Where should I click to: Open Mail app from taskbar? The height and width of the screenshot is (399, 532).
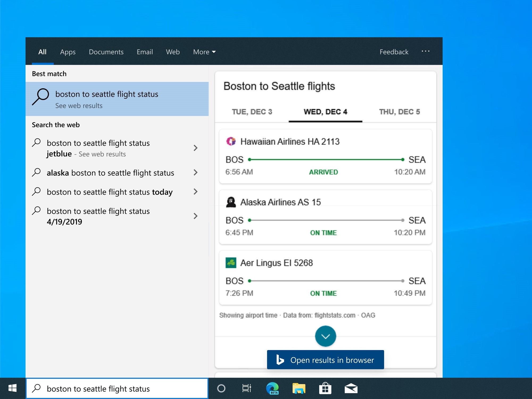click(351, 388)
